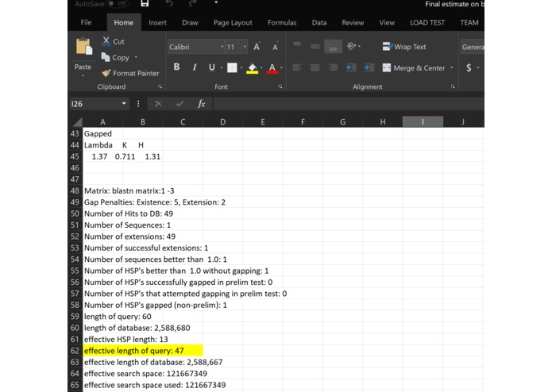552x392 pixels.
Task: Undo the last action
Action: [169, 3]
